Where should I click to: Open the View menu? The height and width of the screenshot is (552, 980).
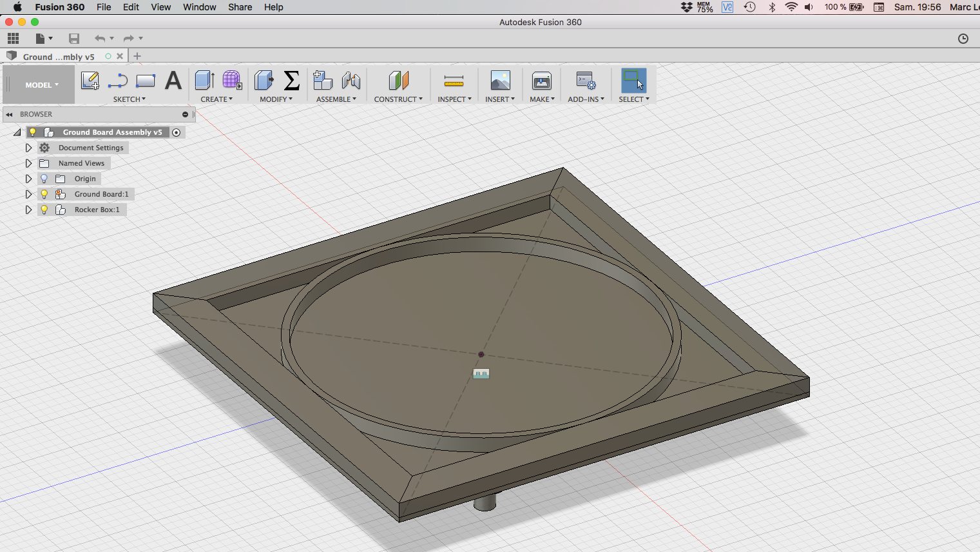point(161,7)
